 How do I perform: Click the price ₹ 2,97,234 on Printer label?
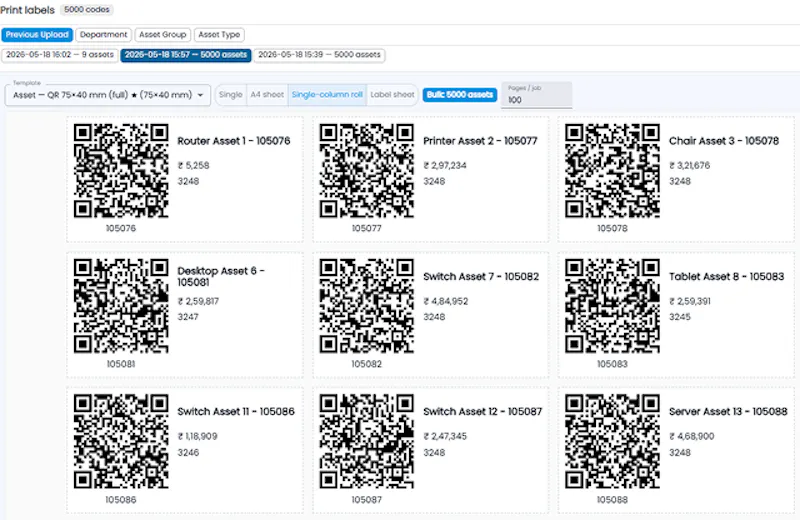[x=445, y=165]
